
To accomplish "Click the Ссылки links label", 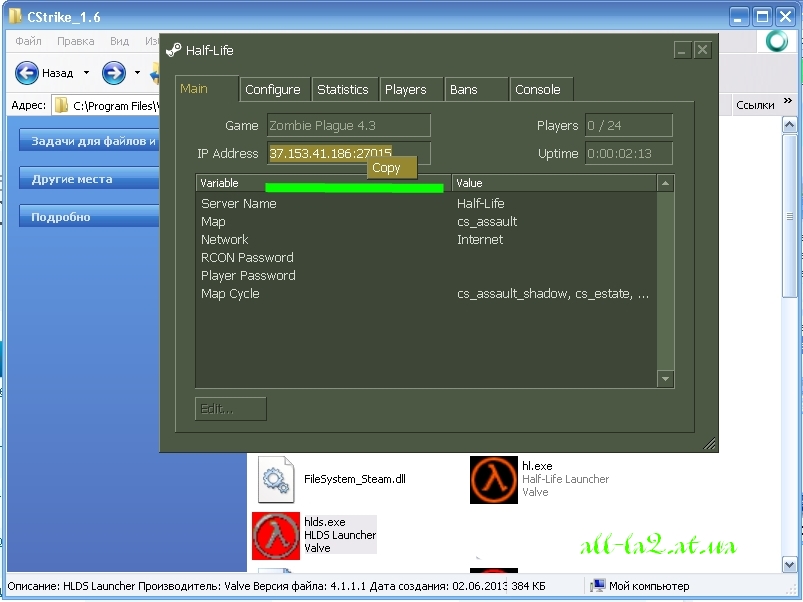I will tap(755, 105).
